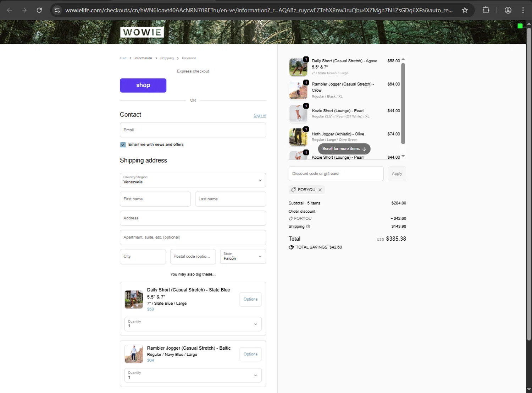
Task: Pay with the Shop express checkout button
Action: (x=143, y=86)
